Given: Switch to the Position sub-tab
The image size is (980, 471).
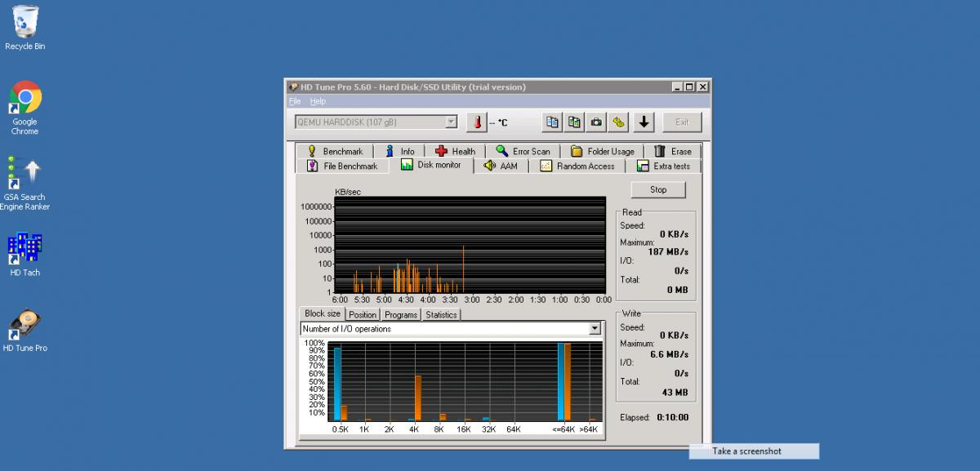Looking at the screenshot, I should tap(363, 314).
